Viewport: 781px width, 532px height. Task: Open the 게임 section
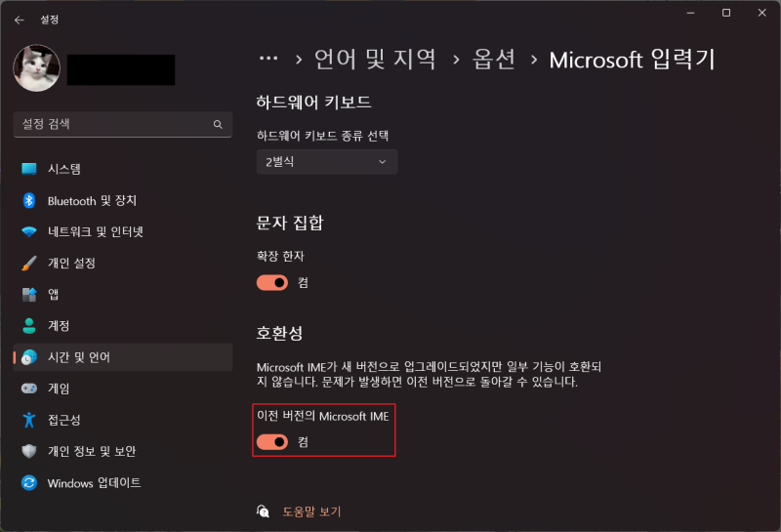click(123, 389)
